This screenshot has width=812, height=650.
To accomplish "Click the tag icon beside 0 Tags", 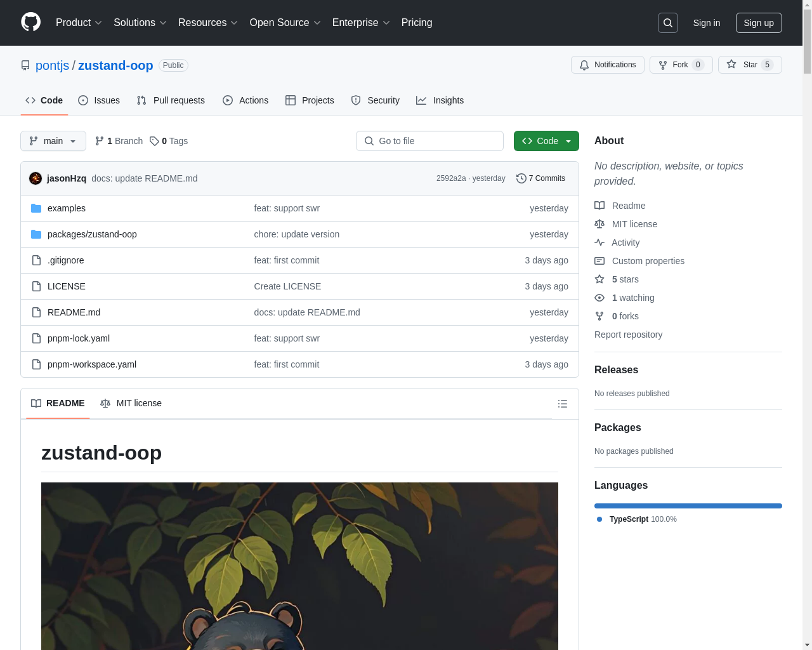I will [x=154, y=141].
